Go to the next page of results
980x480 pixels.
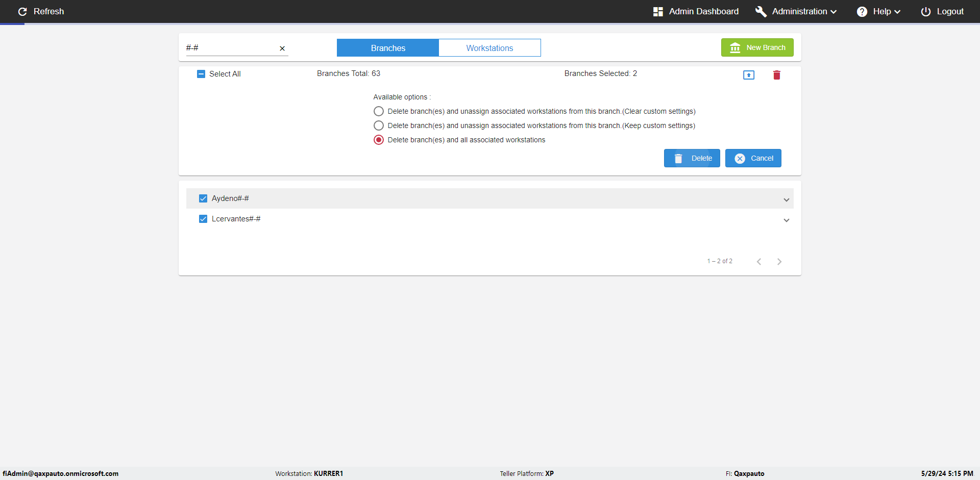click(779, 262)
